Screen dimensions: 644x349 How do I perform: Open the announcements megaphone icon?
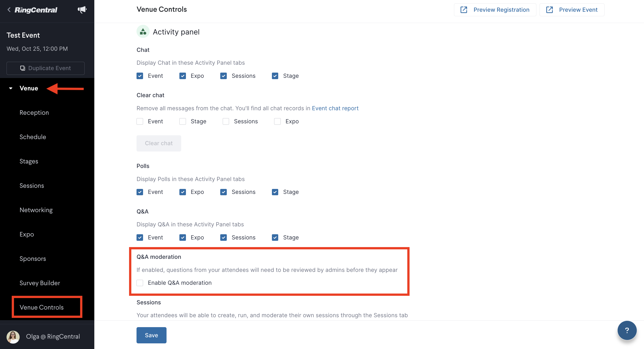coord(82,10)
